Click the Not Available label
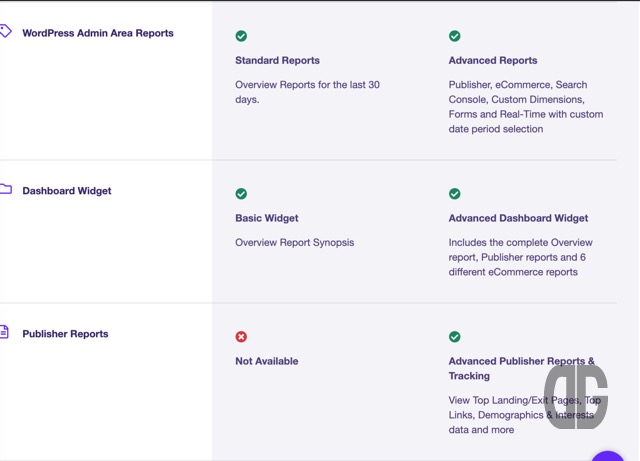640x461 pixels. pyautogui.click(x=267, y=361)
